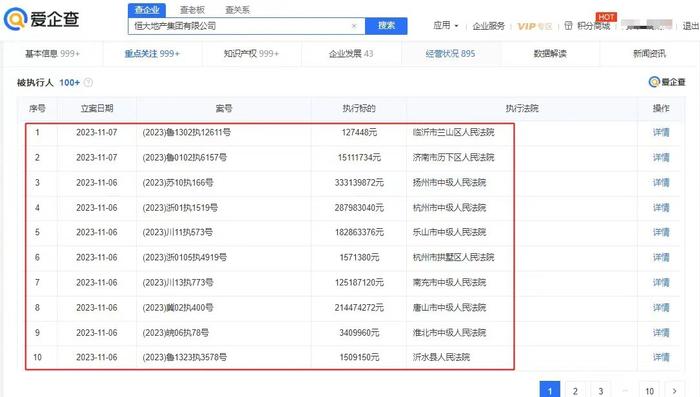Switch to the 企业发展 43 tab
Screen dimensions: 700x397
click(x=351, y=54)
